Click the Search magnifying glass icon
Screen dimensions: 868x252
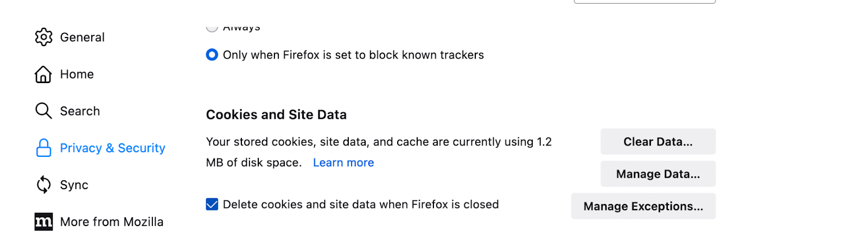point(43,111)
